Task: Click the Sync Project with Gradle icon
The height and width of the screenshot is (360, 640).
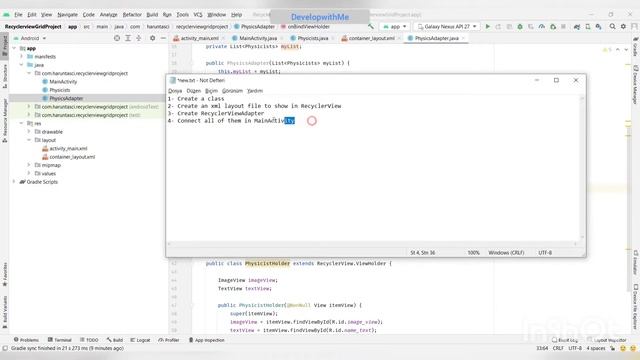Action: coord(577,27)
